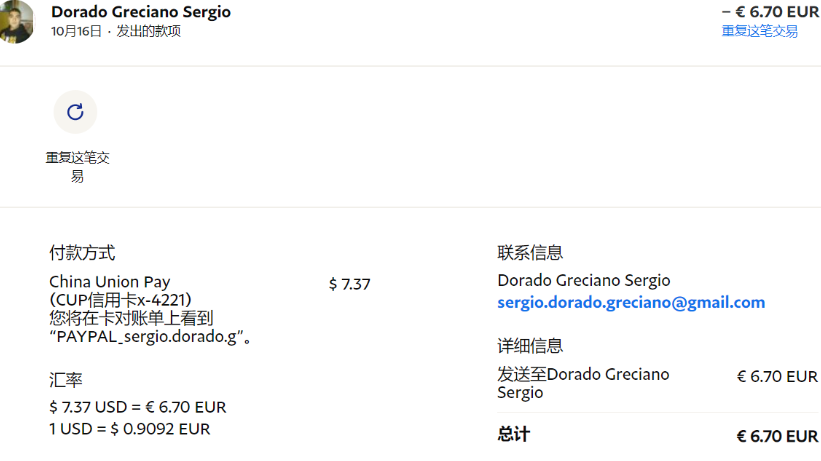Click the $ 7.37 payment amount
The width and height of the screenshot is (821, 461).
coord(349,284)
